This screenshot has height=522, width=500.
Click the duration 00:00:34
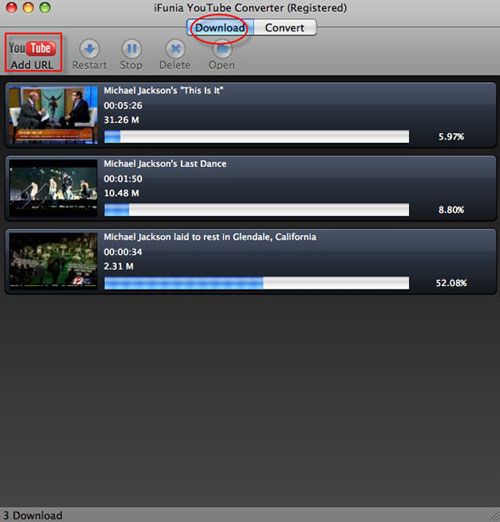[123, 252]
